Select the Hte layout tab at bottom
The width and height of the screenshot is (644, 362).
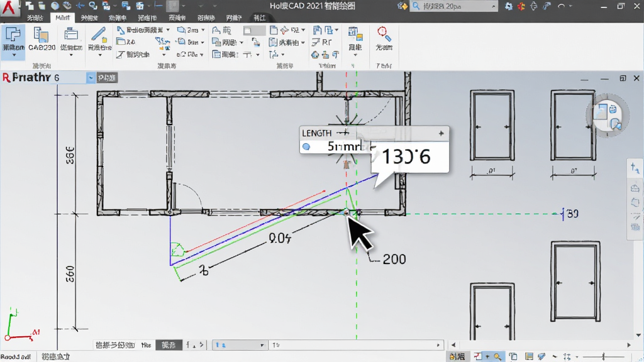click(146, 345)
